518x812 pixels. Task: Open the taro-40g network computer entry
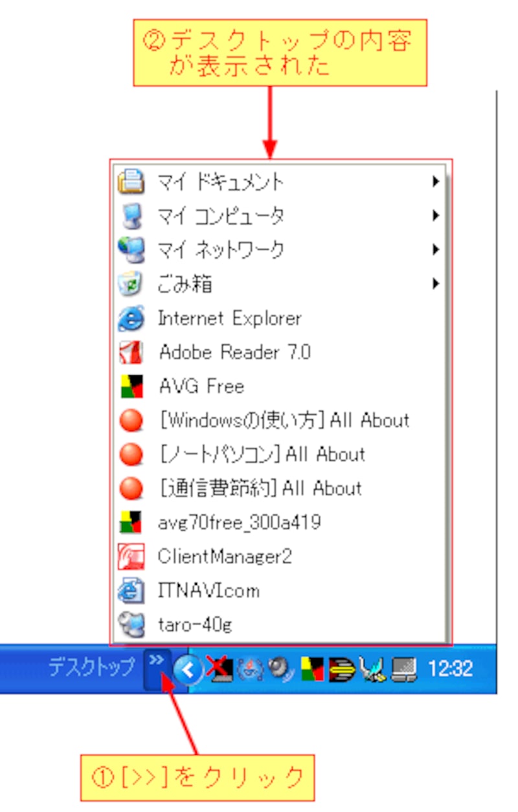[x=279, y=624]
